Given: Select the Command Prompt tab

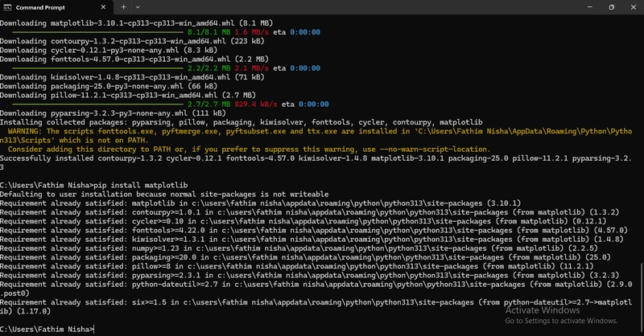Looking at the screenshot, I should [x=56, y=7].
